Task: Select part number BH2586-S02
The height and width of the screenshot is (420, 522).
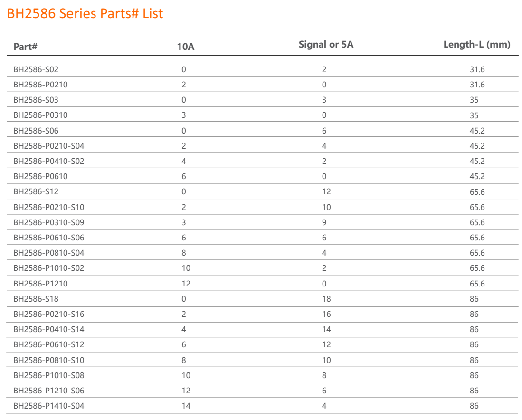Action: pos(36,70)
